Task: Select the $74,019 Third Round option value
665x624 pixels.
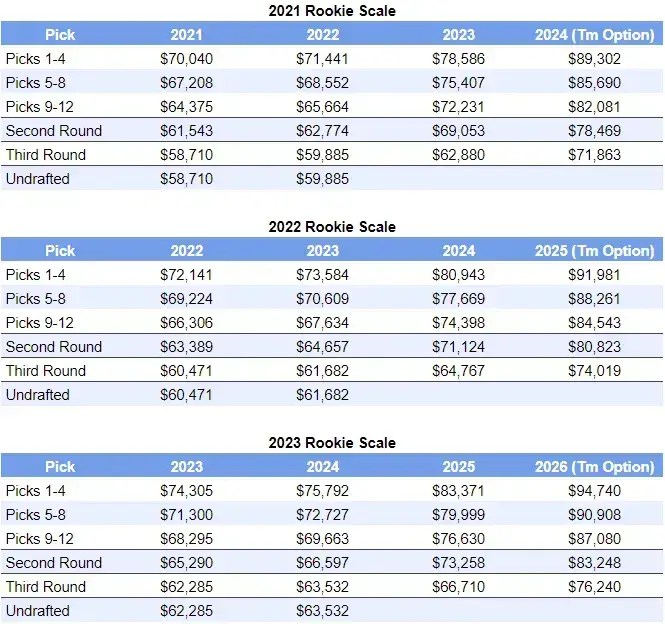Action: 594,371
